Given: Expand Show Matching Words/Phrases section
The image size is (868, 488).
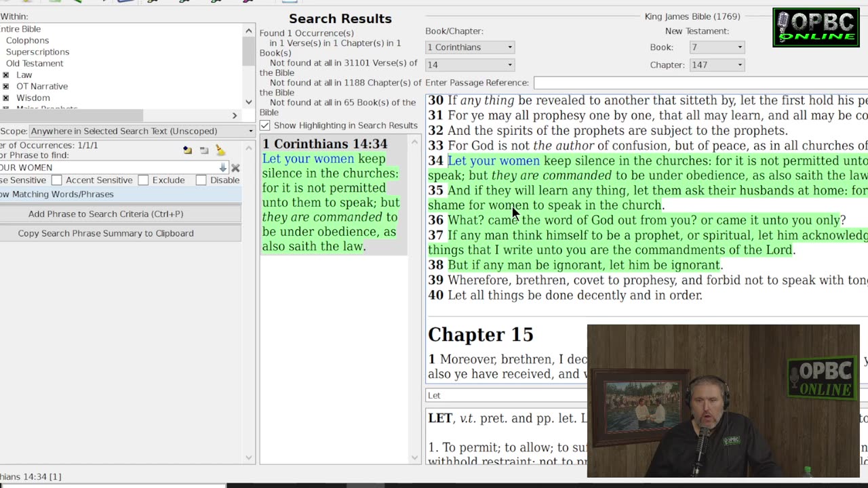Looking at the screenshot, I should coord(121,194).
